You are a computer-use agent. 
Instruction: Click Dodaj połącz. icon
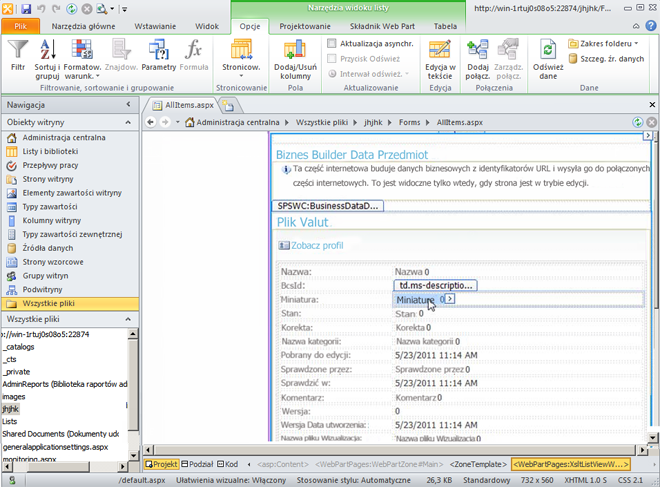[x=478, y=59]
